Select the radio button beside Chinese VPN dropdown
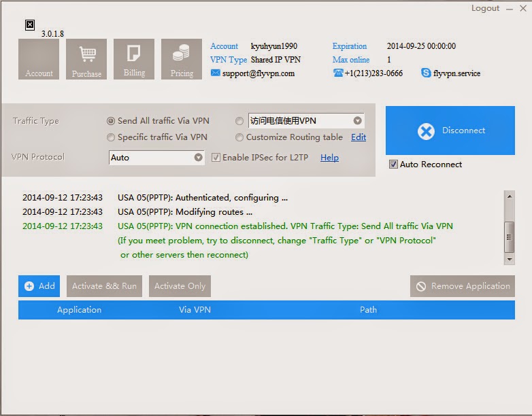 239,121
